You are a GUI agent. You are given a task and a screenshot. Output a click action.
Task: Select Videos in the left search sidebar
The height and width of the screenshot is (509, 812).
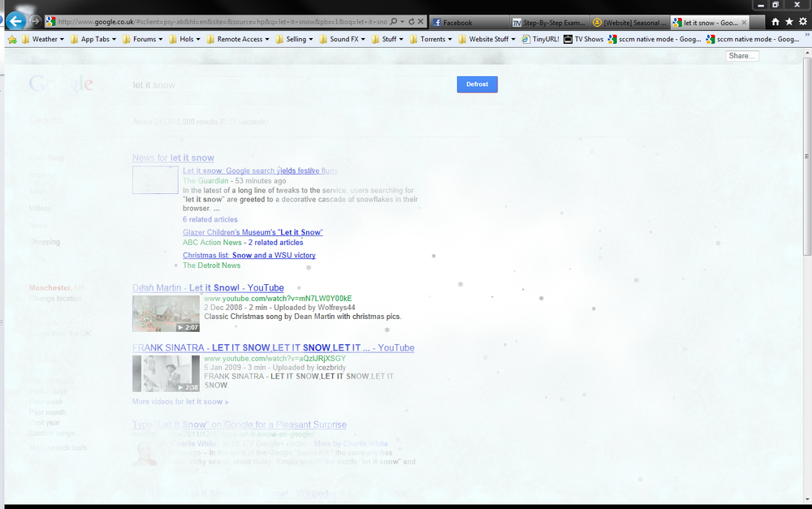(40, 208)
